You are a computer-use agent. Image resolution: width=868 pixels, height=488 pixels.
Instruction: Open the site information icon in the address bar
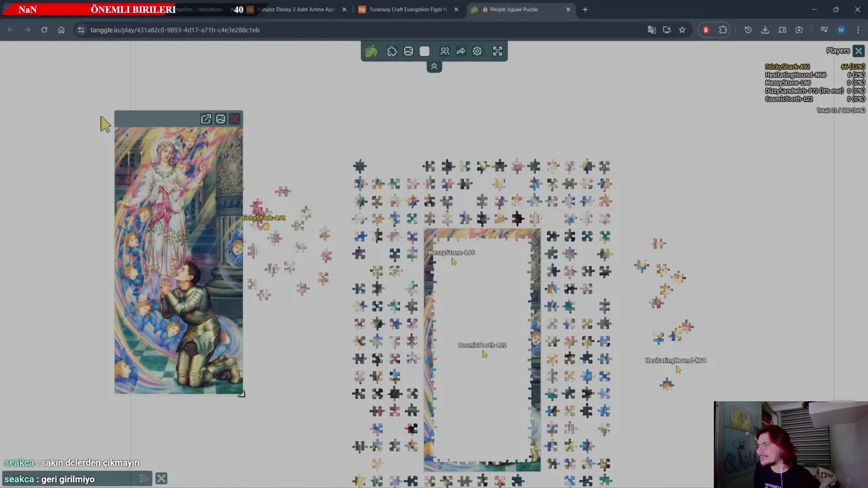tap(81, 30)
